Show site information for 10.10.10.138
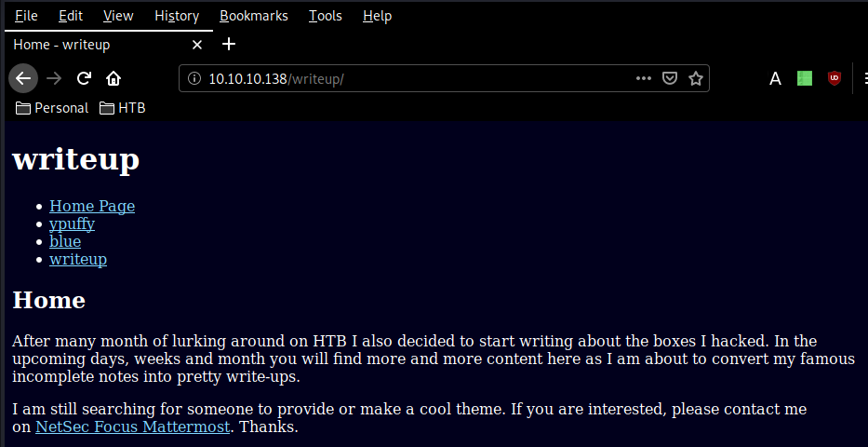The width and height of the screenshot is (868, 447). click(x=194, y=78)
